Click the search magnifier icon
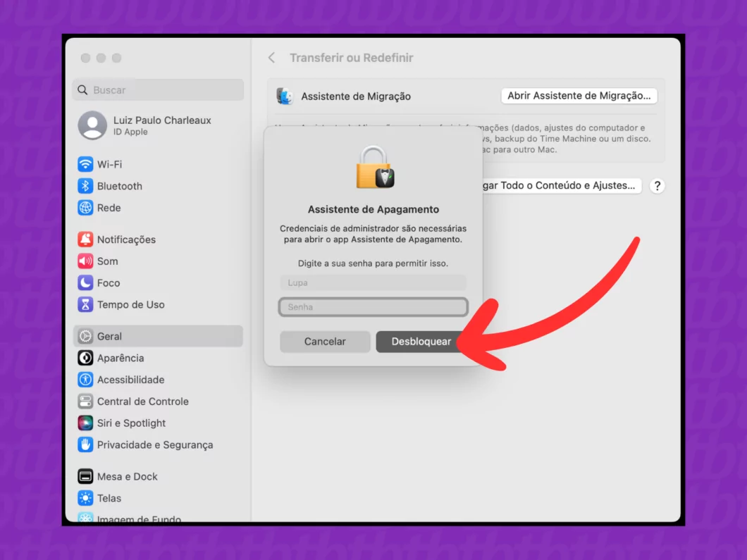The image size is (747, 560). click(x=82, y=90)
